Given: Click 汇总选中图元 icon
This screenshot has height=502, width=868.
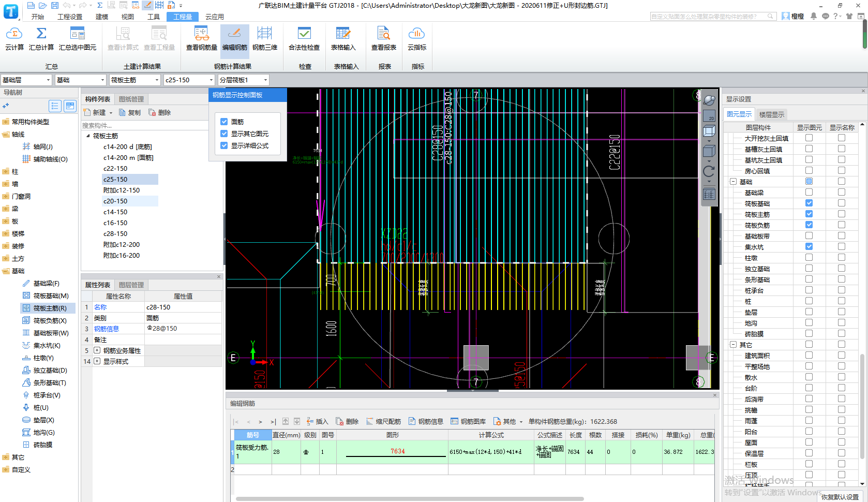Looking at the screenshot, I should point(78,34).
